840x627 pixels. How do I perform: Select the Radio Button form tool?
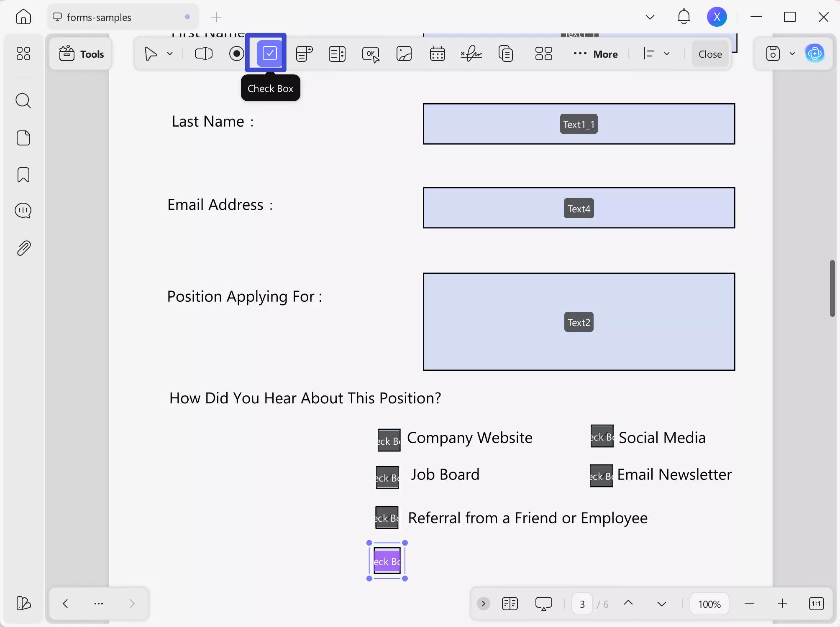click(x=236, y=54)
